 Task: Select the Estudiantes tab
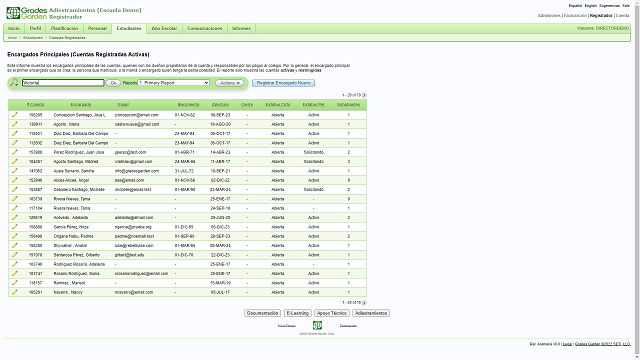click(129, 28)
